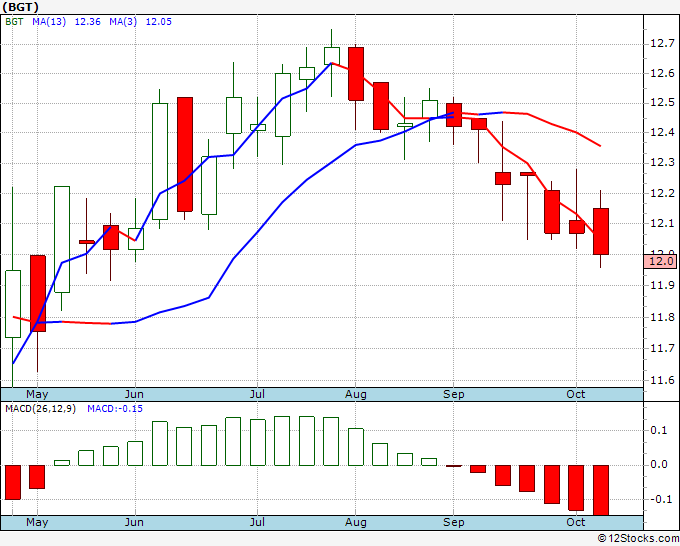Click the MACD:-0.15 value label
Screen dimensions: 680x546
tap(115, 409)
